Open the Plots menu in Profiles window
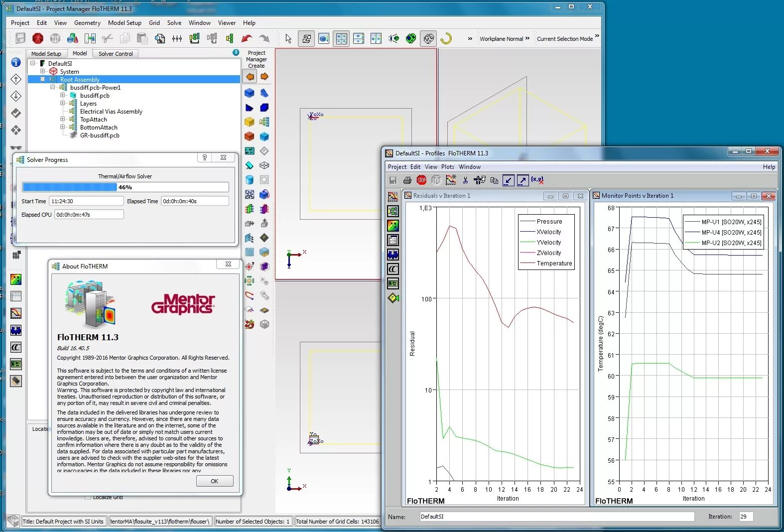The width and height of the screenshot is (784, 532). (448, 167)
